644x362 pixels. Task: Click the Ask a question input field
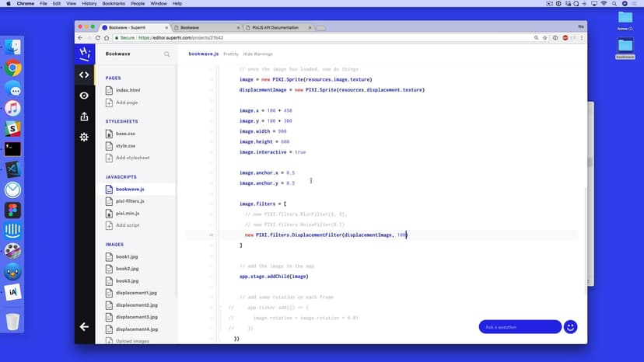click(519, 327)
